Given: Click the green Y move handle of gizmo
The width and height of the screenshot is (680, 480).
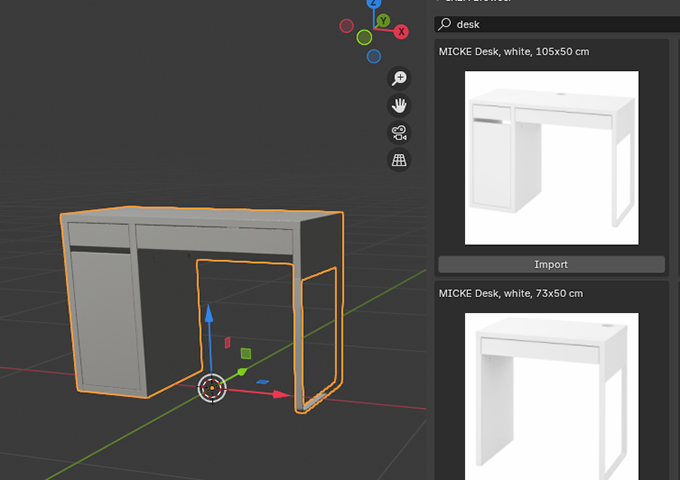Looking at the screenshot, I should [242, 372].
